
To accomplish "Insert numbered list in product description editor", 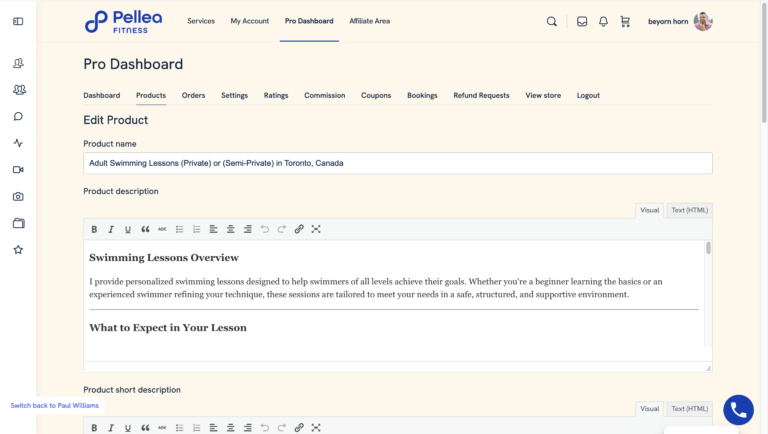I will click(x=196, y=229).
